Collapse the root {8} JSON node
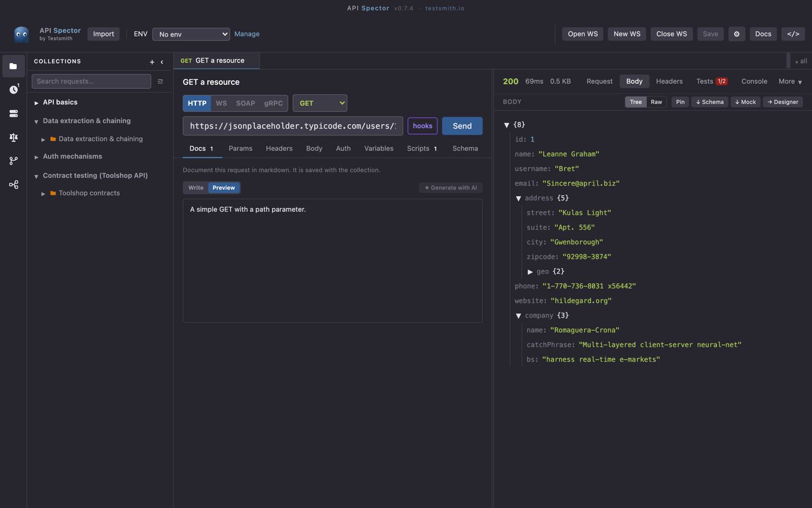This screenshot has height=508, width=812. point(506,125)
